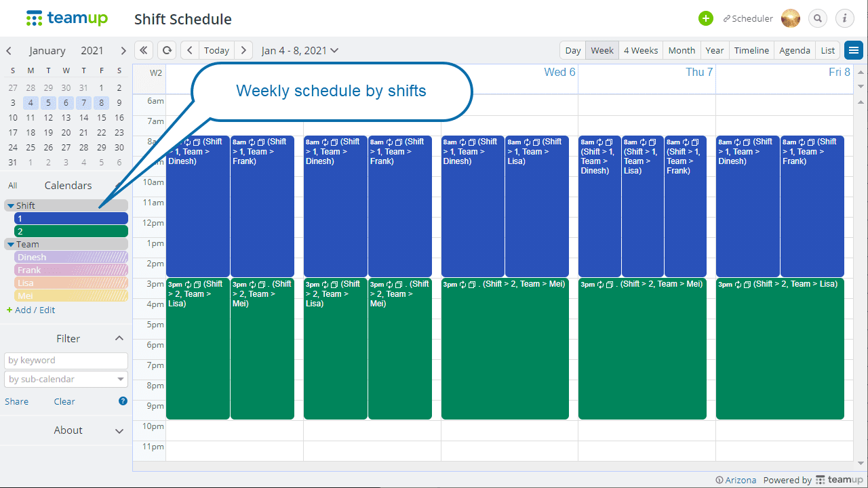This screenshot has width=868, height=488.
Task: Collapse sidebar with double-arrow icon
Action: pyautogui.click(x=144, y=50)
